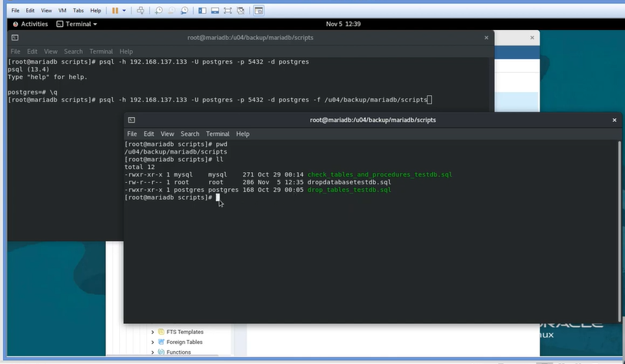Select FTS Templates in pgAdmin tree
The image size is (625, 364).
[185, 332]
